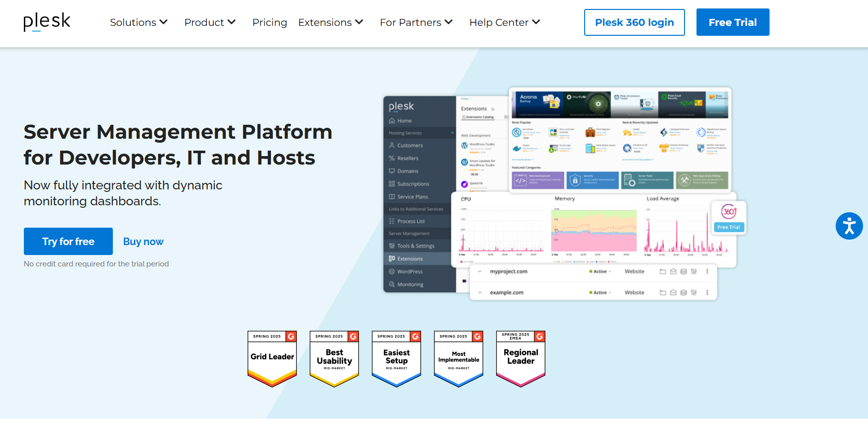868x428 pixels.
Task: Expand the Product dropdown menu
Action: click(x=210, y=22)
